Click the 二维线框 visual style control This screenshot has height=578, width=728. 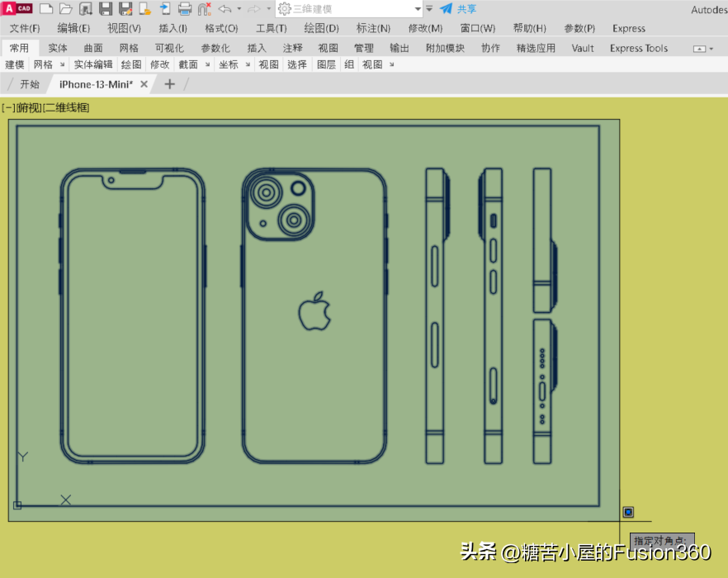66,108
